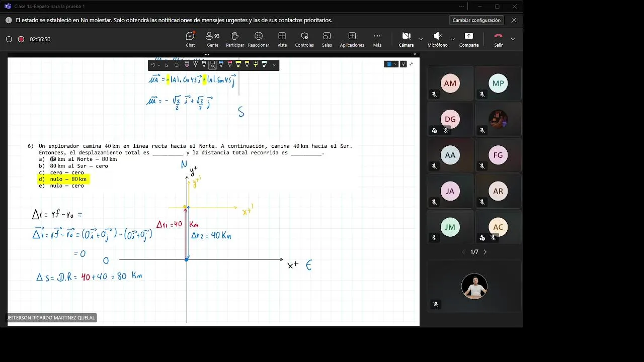Click the 02:56:50 meeting timer

(x=40, y=39)
